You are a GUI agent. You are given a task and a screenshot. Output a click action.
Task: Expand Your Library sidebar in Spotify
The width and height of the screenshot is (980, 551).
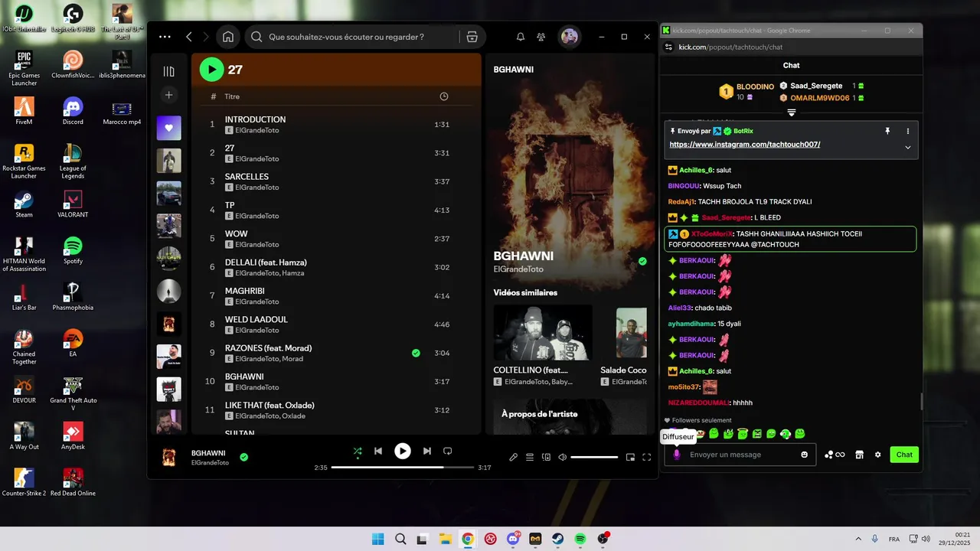coord(169,71)
